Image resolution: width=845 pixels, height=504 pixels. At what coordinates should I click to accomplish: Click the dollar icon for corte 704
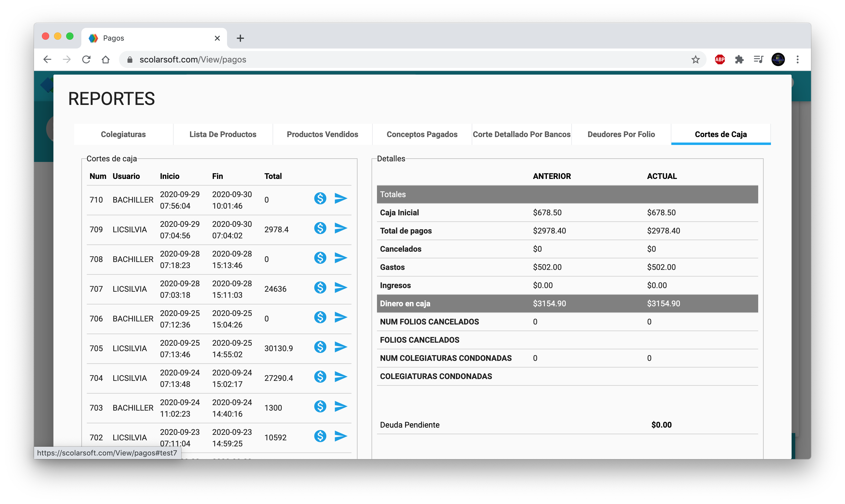click(320, 377)
